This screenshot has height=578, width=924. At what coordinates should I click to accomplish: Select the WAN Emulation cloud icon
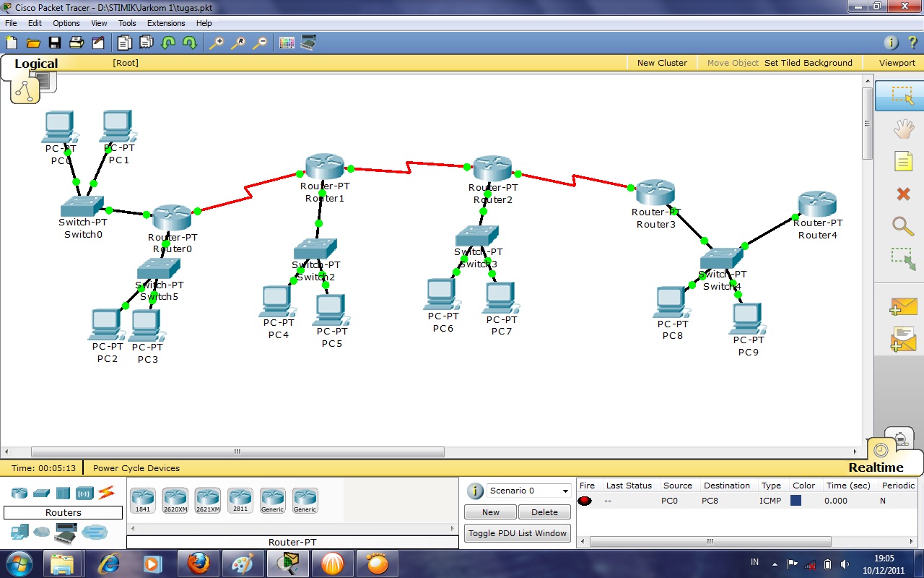pyautogui.click(x=42, y=532)
